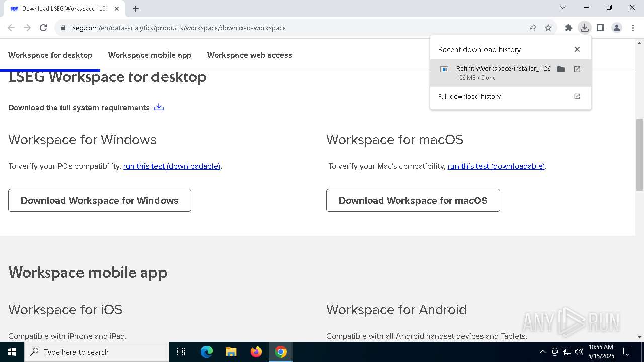Screen dimensions: 644x362
Task: Close the Recent download history popup
Action: [577, 49]
